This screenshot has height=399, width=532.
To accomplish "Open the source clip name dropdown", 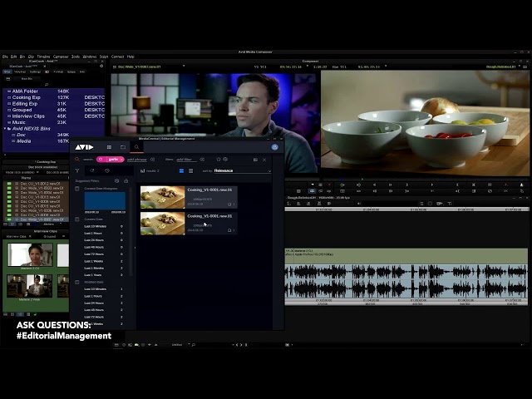I will click(x=184, y=66).
